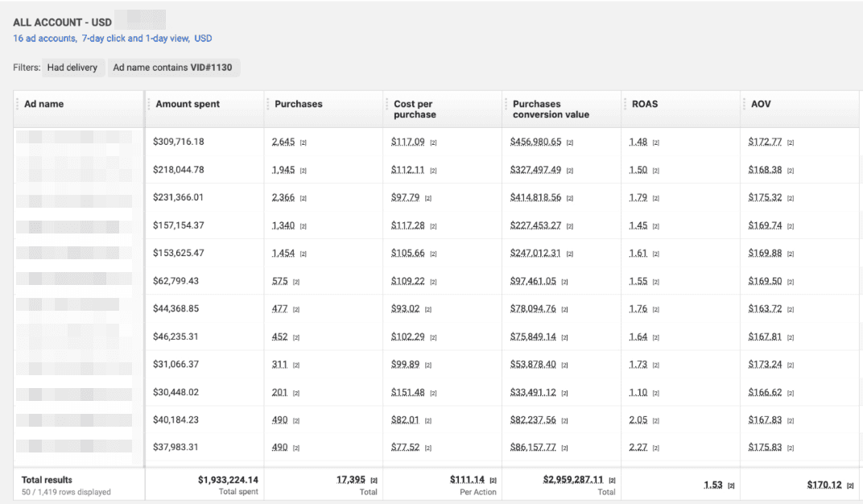This screenshot has height=504, width=863.
Task: Sort by the Purchases column header
Action: 298,104
